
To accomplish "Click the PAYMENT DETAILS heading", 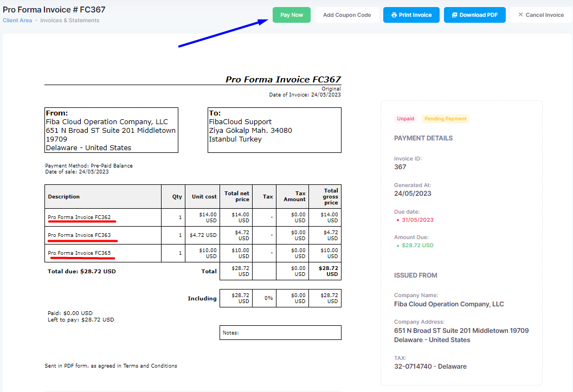I will 423,138.
